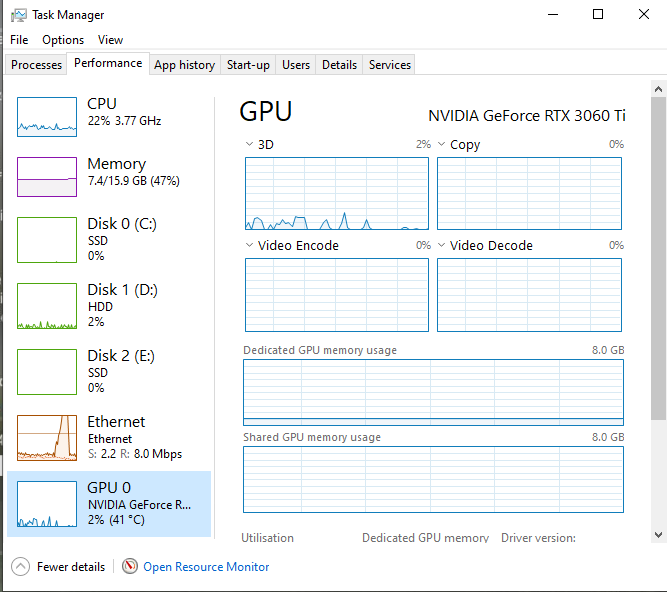Select Disk 1 (D:) HDD in sidebar
This screenshot has height=592, width=667.
tap(110, 304)
